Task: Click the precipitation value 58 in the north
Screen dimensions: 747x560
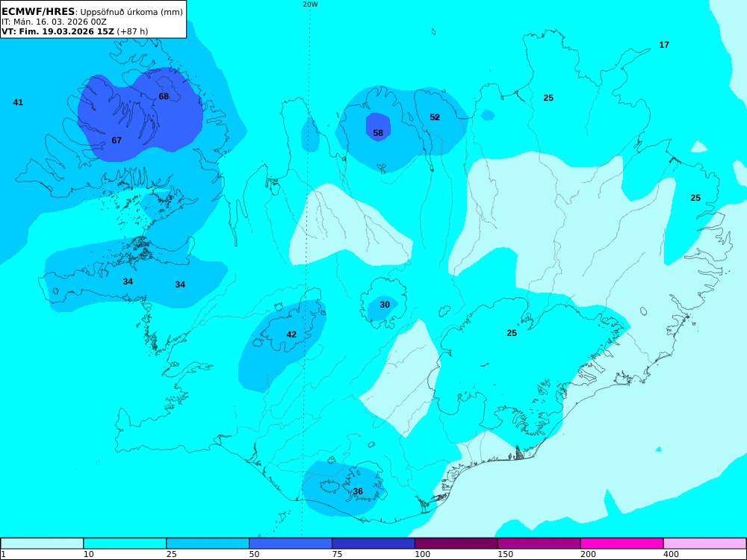Action: pyautogui.click(x=378, y=133)
